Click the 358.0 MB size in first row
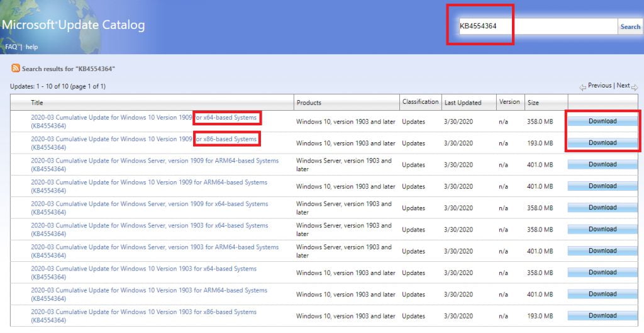644x333 pixels. 540,121
